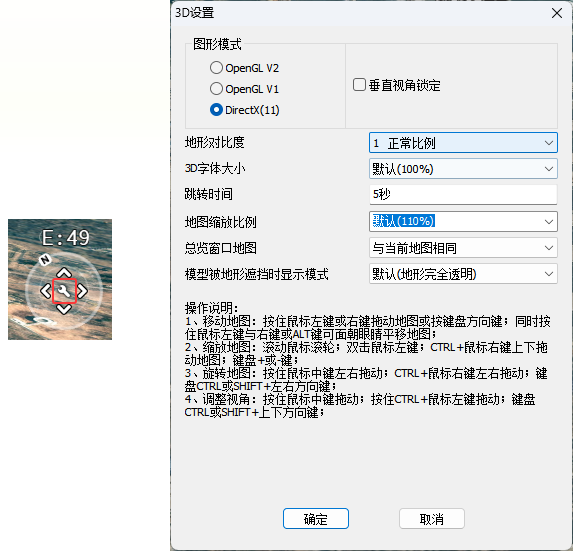Click the 3D字体大小 label
Screen dimensions: 573x553
pyautogui.click(x=215, y=168)
